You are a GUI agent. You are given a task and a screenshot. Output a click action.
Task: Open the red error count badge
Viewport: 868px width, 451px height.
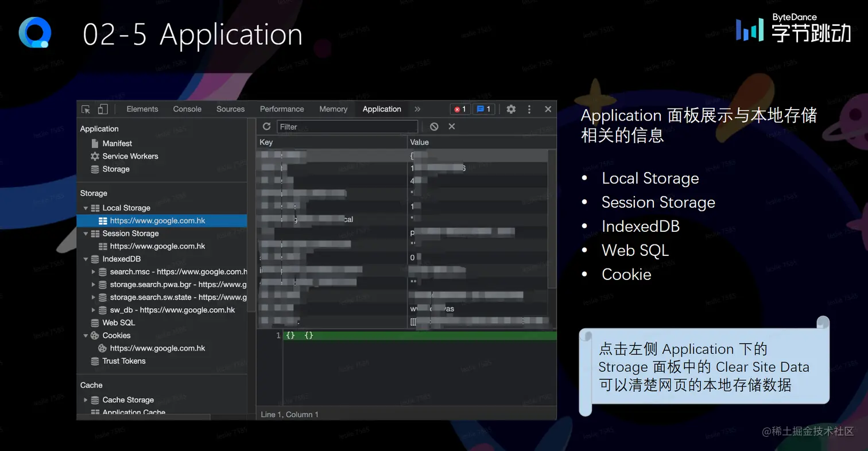459,109
